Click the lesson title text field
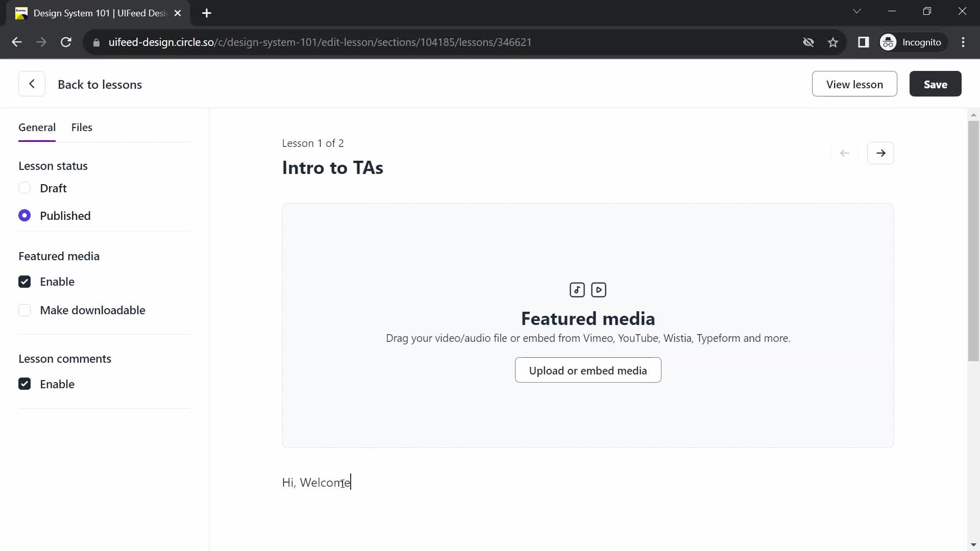Viewport: 980px width, 551px height. point(332,167)
